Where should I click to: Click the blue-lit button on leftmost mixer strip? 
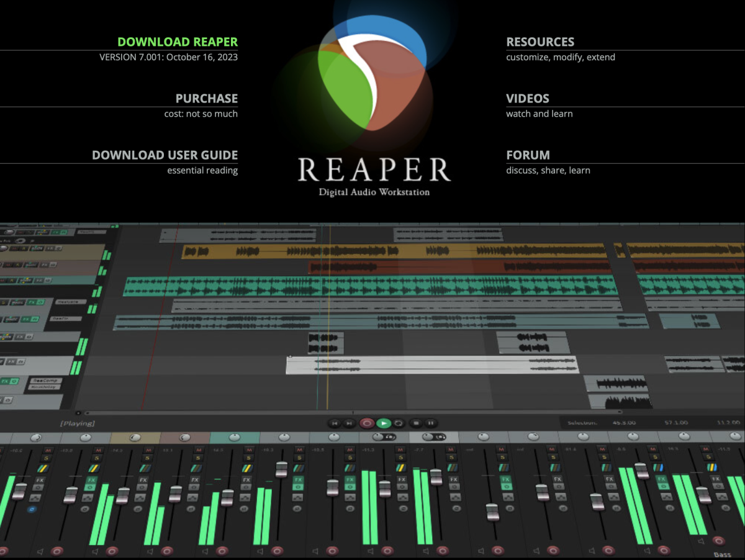[32, 509]
